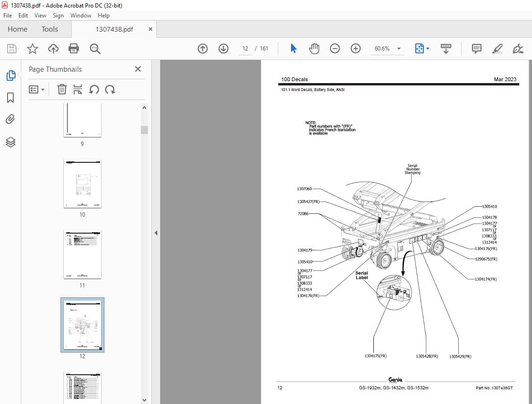This screenshot has height=404, width=532.
Task: Click the thumbnail scrollbar handle
Action: click(x=144, y=130)
